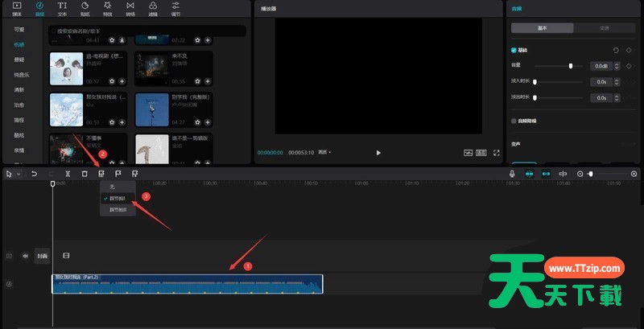Click the split clip tool icon
The width and height of the screenshot is (644, 329).
[x=68, y=174]
